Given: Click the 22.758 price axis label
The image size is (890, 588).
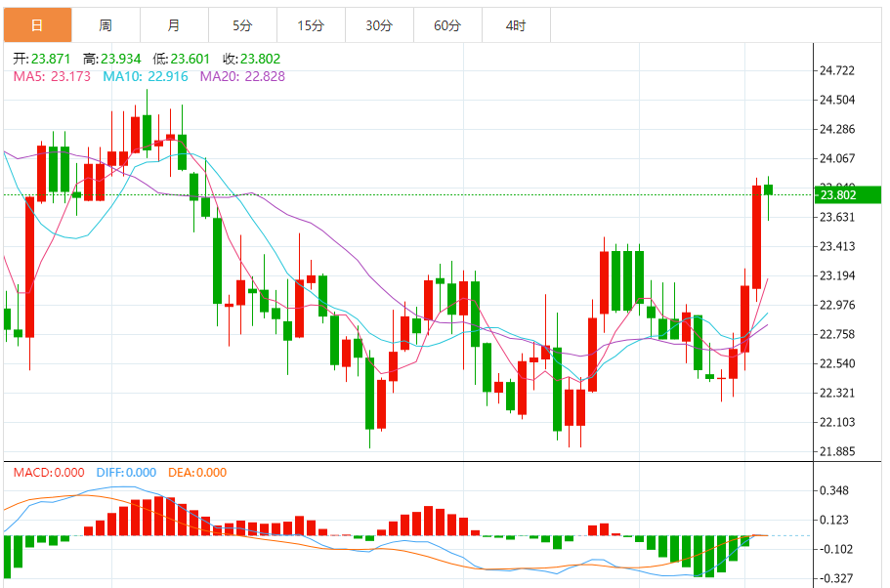Looking at the screenshot, I should click(837, 334).
